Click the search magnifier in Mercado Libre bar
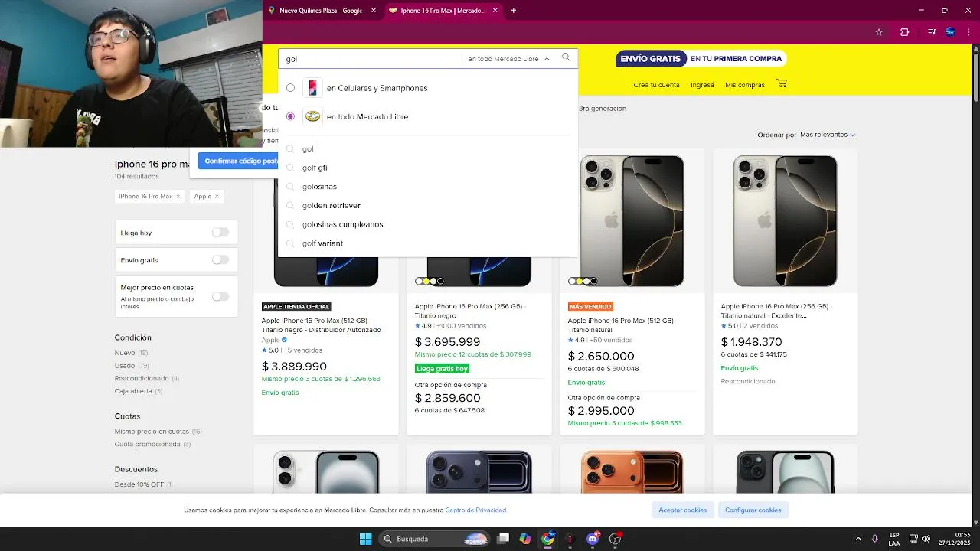Image resolution: width=980 pixels, height=551 pixels. (x=566, y=57)
